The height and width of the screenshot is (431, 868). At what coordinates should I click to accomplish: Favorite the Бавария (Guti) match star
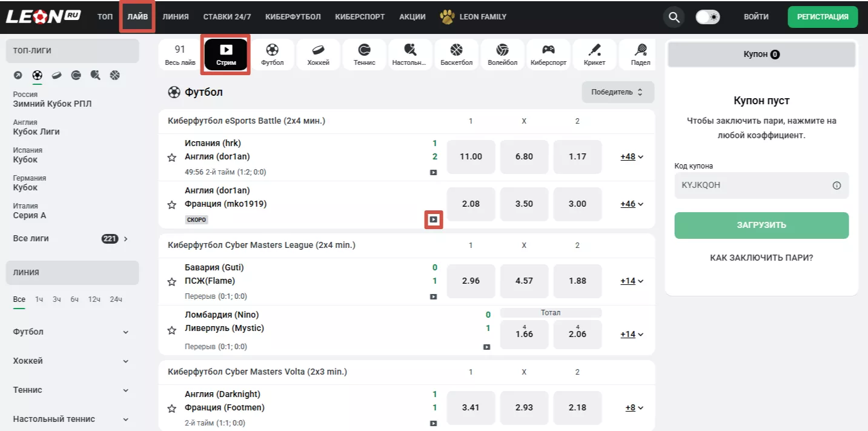coord(172,282)
